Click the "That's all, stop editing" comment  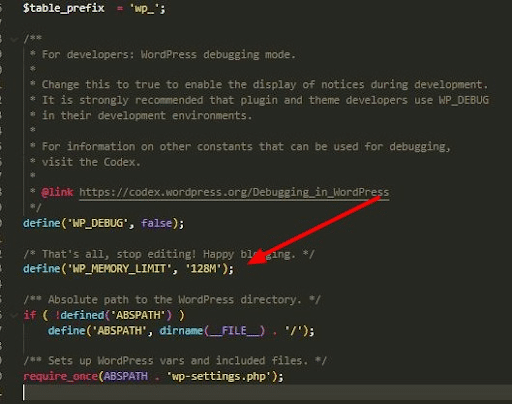tap(169, 254)
